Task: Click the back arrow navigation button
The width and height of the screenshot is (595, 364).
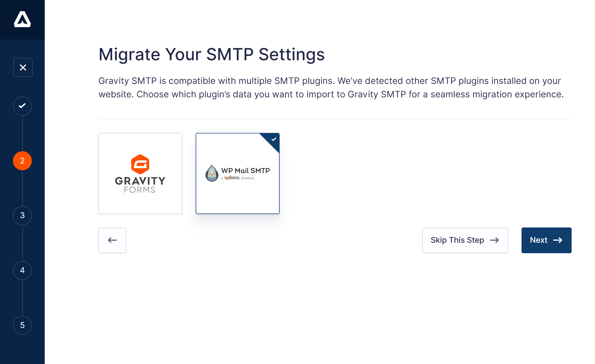Action: pos(112,240)
